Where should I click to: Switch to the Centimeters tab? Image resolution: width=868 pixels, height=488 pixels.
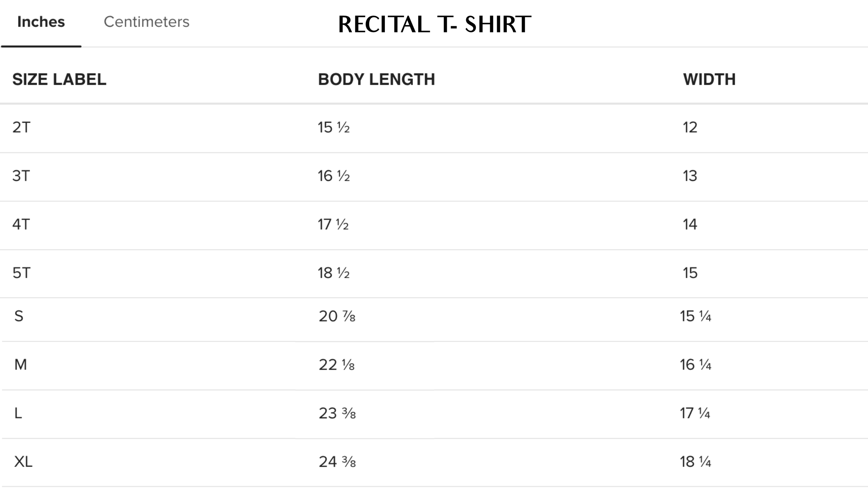coord(146,22)
